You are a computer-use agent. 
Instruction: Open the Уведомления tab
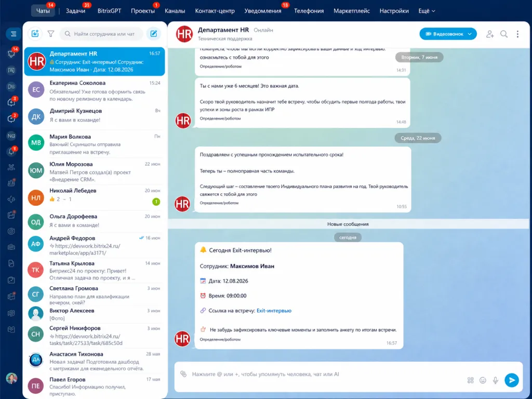pos(263,11)
